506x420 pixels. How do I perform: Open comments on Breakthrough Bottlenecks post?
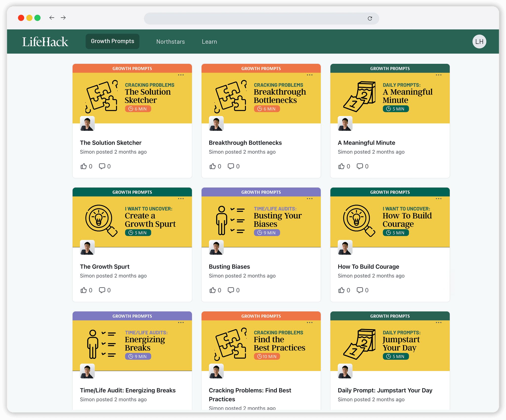click(231, 166)
